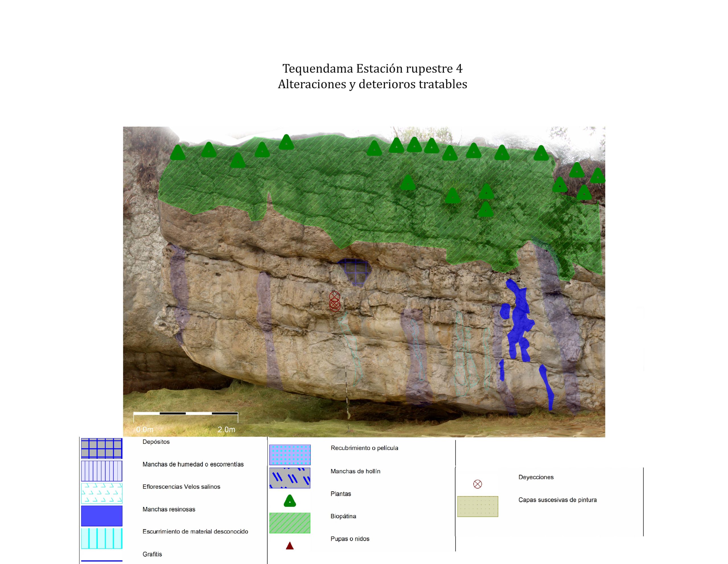Click the blue Grafitis line sample
This screenshot has height=564, width=728.
[102, 561]
